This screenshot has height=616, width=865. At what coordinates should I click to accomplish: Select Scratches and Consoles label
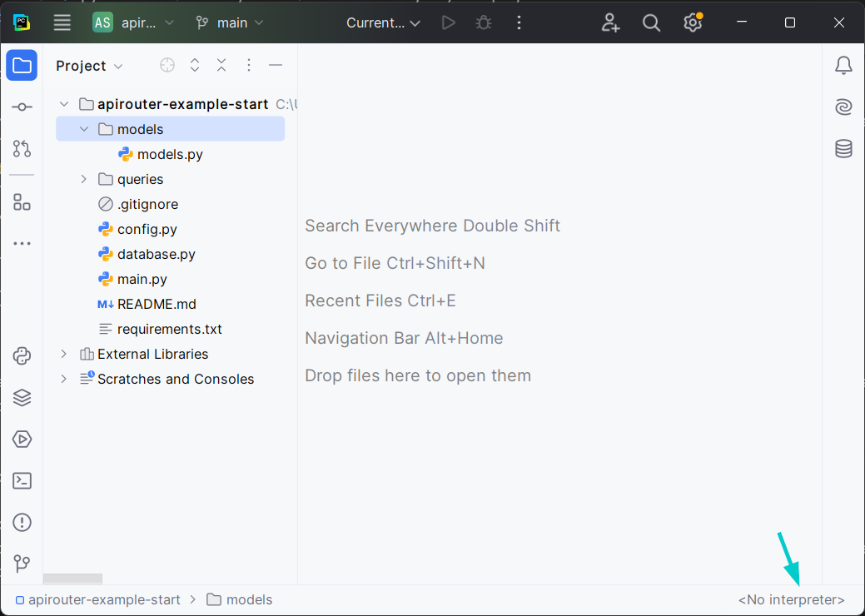click(x=176, y=379)
